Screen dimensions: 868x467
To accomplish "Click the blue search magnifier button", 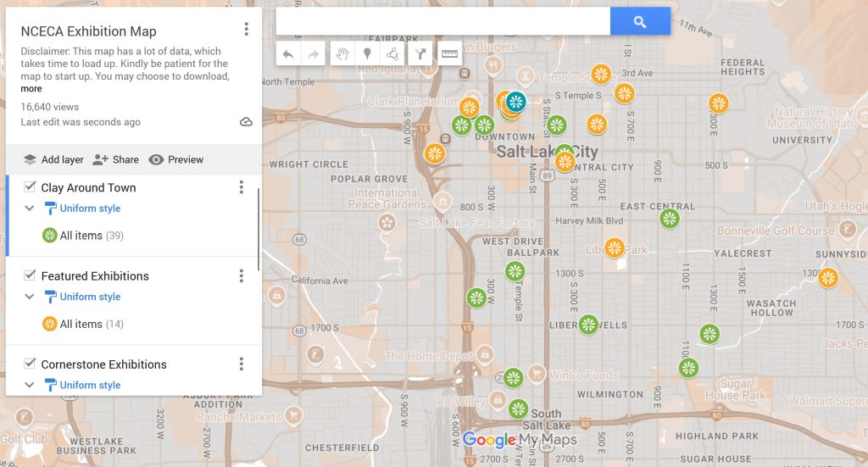I will (x=640, y=22).
